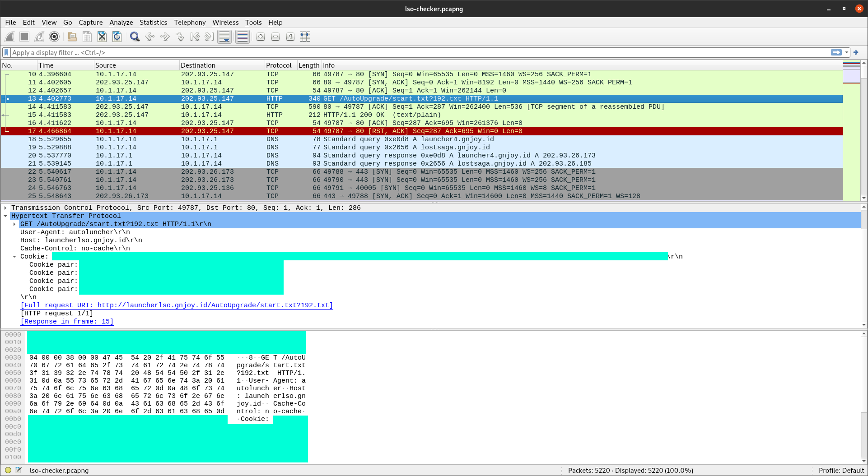Viewport: 868px width, 476px height.
Task: Follow the Full request URI link
Action: [177, 305]
